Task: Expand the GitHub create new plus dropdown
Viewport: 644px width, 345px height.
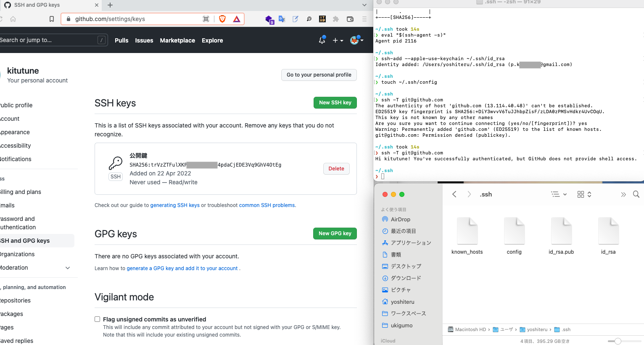Action: (x=337, y=40)
